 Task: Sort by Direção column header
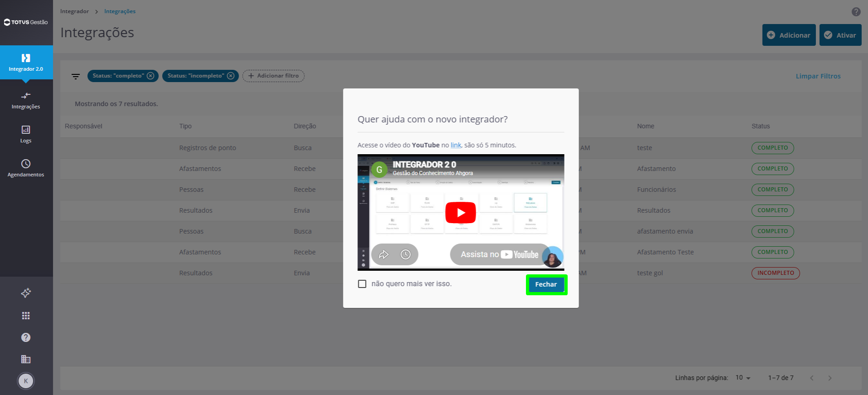[305, 126]
